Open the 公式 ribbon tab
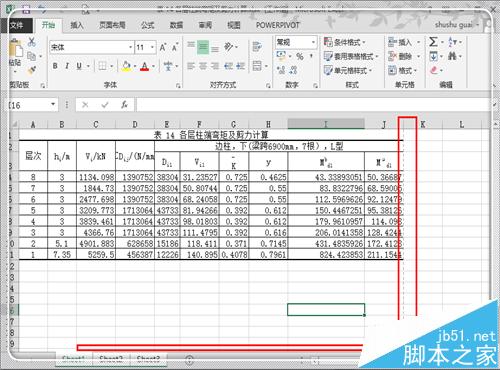 [x=147, y=25]
